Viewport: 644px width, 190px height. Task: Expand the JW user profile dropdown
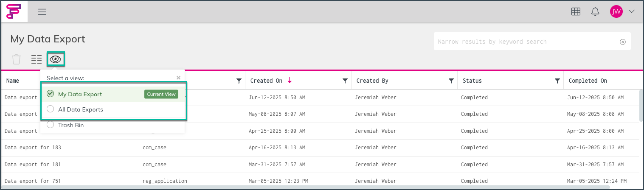coord(632,11)
